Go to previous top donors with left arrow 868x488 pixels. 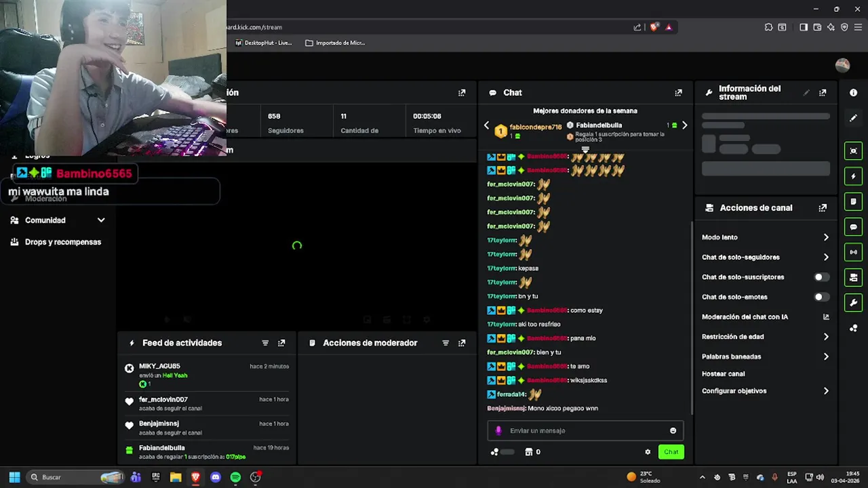coord(486,125)
